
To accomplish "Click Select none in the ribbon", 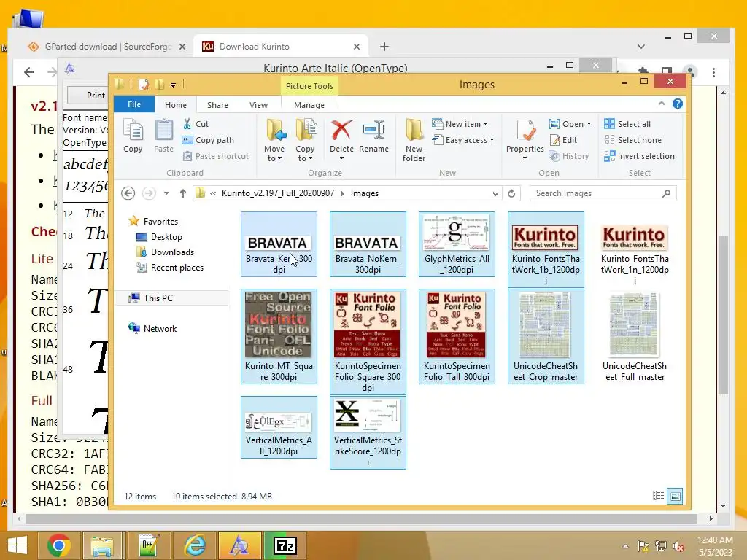I will coord(633,140).
